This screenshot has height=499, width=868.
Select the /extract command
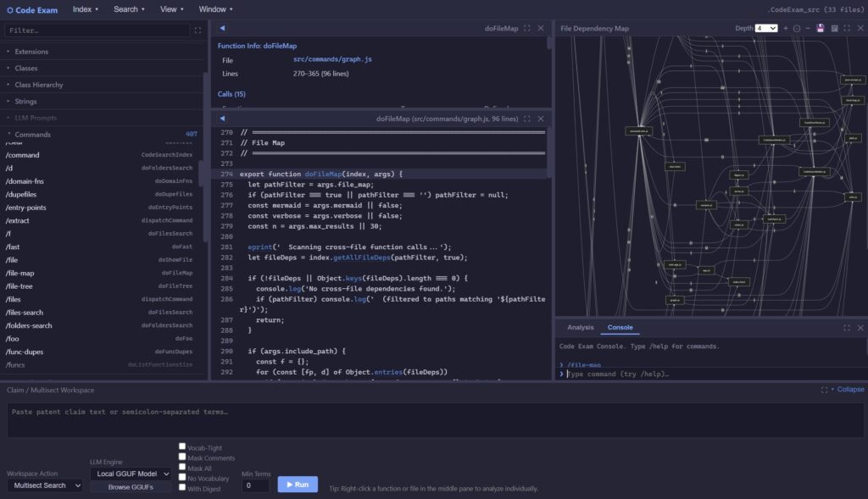pyautogui.click(x=100, y=221)
